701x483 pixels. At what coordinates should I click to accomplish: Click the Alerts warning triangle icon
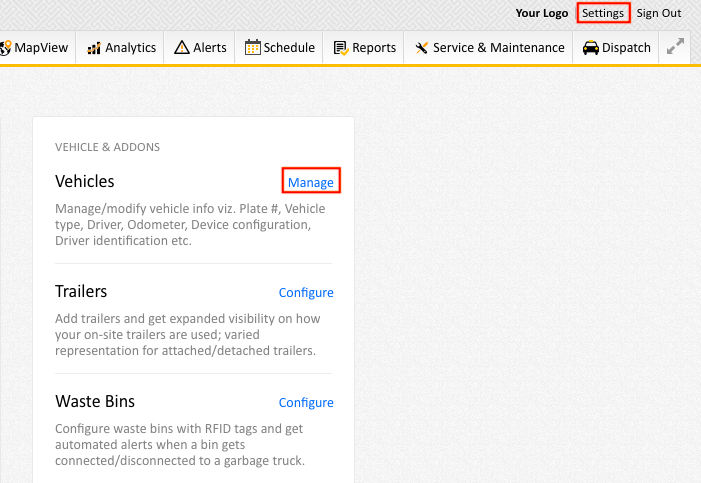182,47
